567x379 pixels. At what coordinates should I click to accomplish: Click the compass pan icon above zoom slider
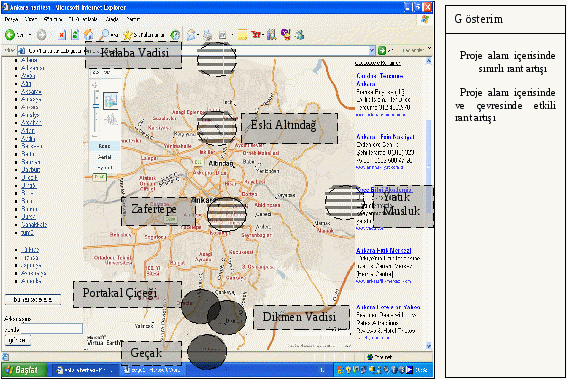coord(95,85)
